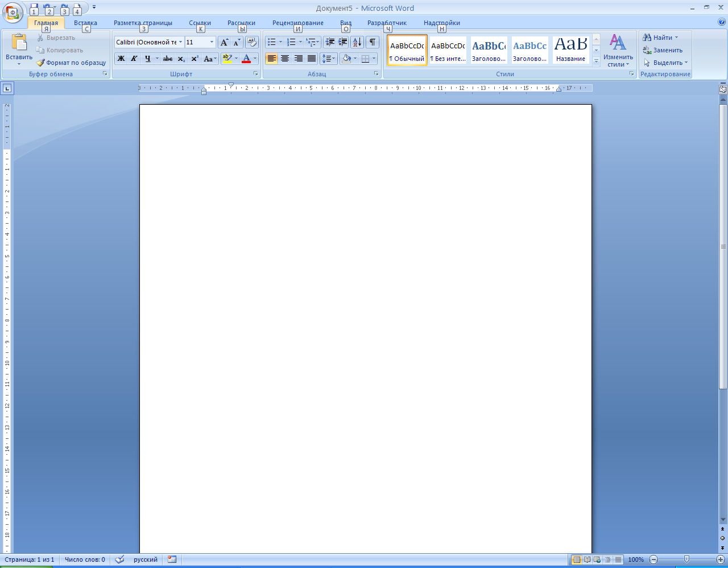728x568 pixels.
Task: Increase paragraph indent
Action: pos(342,42)
